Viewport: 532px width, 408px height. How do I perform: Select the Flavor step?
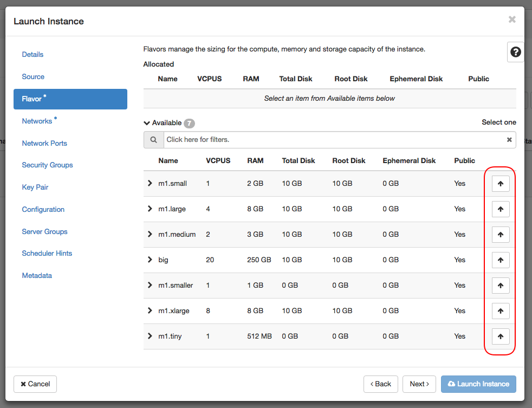coord(70,99)
